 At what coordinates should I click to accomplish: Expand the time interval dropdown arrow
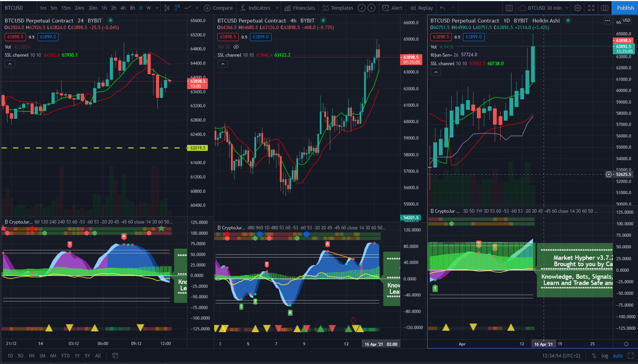point(157,8)
